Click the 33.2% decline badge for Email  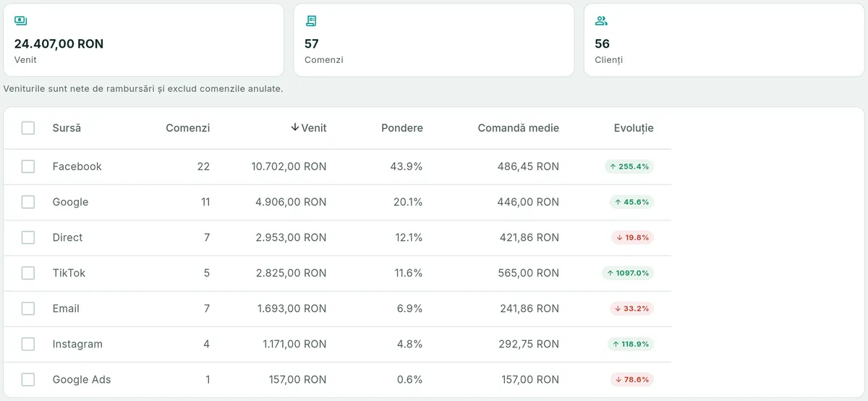click(x=632, y=308)
